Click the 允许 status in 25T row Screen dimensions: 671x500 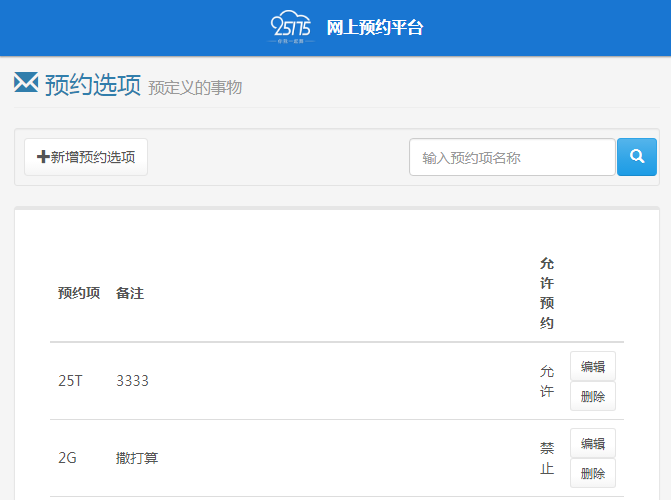point(547,381)
